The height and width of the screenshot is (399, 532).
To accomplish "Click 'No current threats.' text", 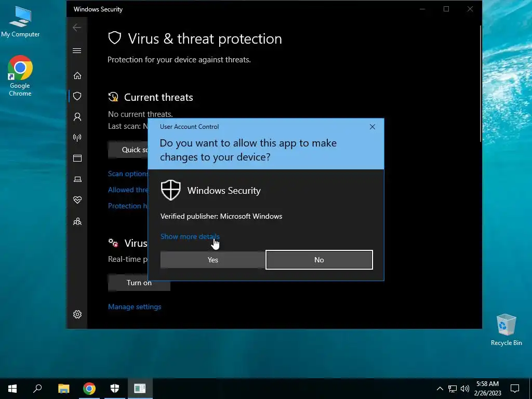I will point(140,114).
